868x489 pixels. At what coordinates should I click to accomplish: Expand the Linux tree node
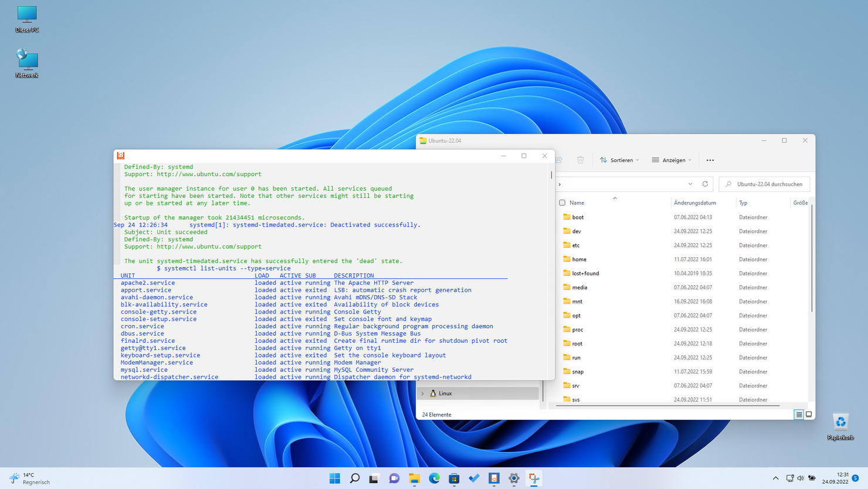422,393
